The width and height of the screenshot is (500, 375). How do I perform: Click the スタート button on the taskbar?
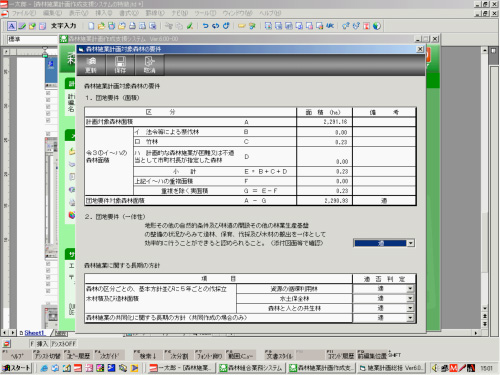[x=16, y=368]
